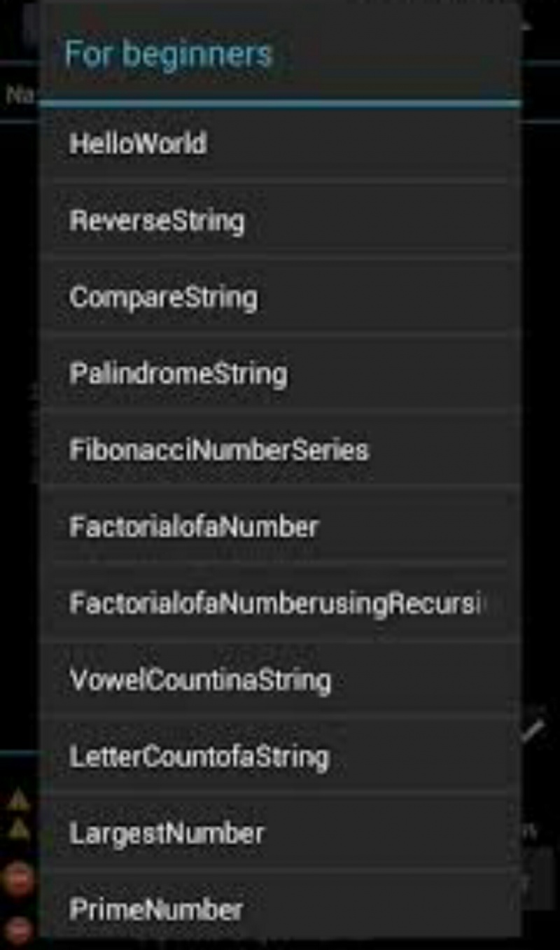Click the "For beginners" dialog title
The height and width of the screenshot is (950, 560).
coord(168,55)
